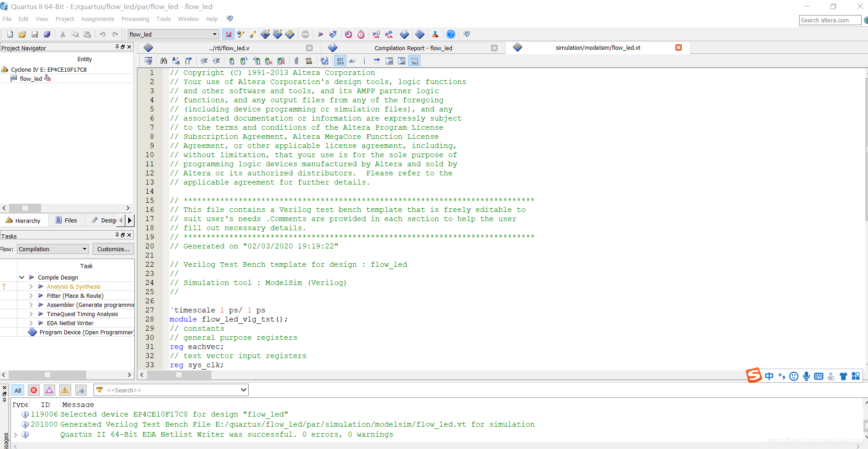
Task: Expand the Fitter (Place & Route) task
Action: (x=31, y=296)
